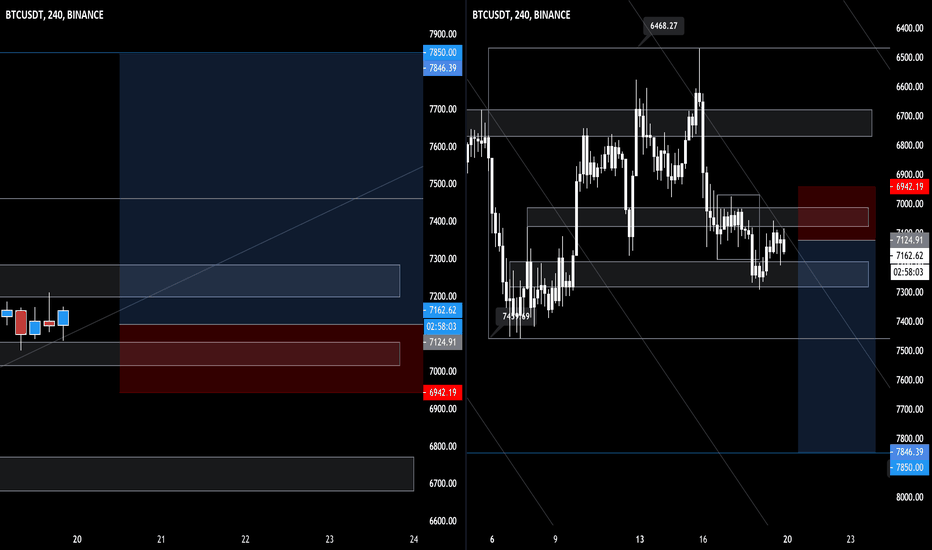The height and width of the screenshot is (550, 932).
Task: Click blue 7850.00 price tag on left chart
Action: coord(442,52)
